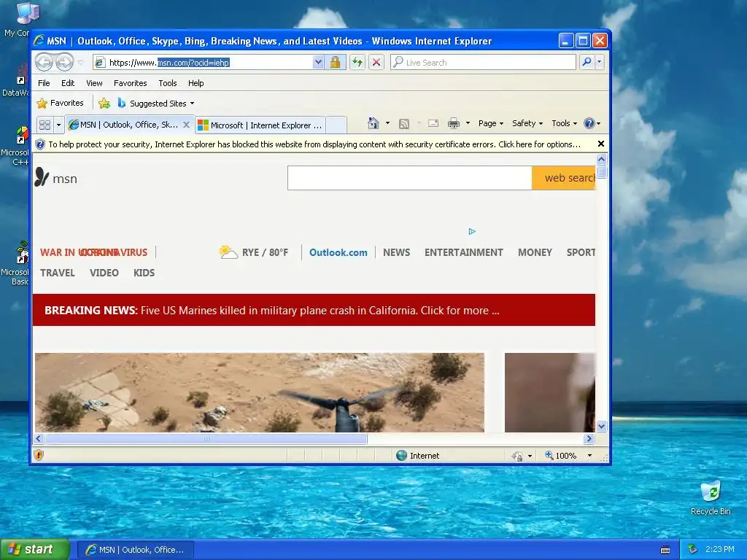Click the MSN taskbar window button
The height and width of the screenshot is (560, 747).
(x=135, y=550)
